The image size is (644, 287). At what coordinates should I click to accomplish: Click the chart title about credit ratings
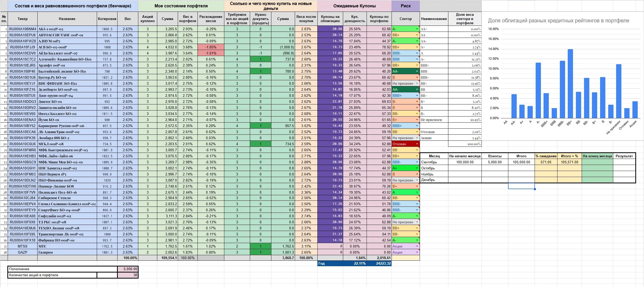tap(559, 21)
